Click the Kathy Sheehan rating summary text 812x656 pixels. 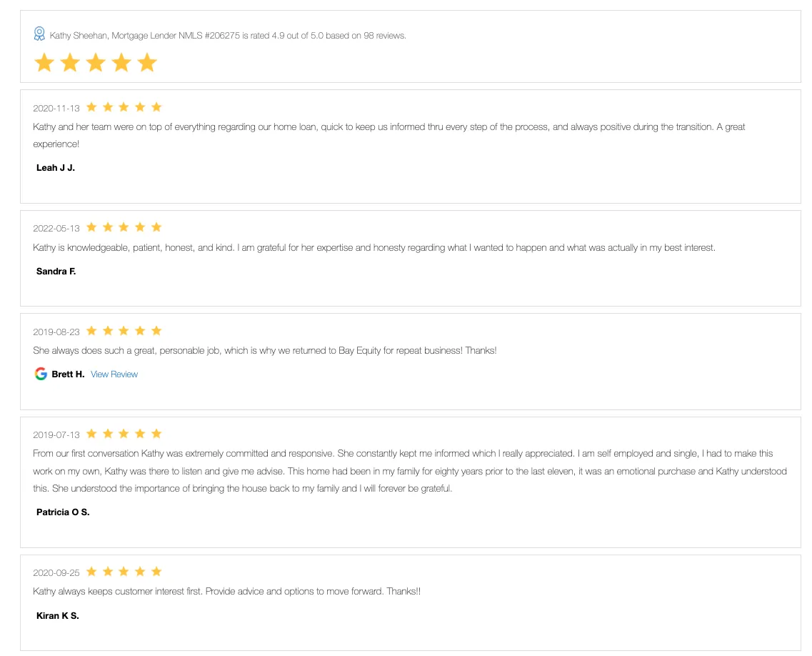pyautogui.click(x=228, y=36)
